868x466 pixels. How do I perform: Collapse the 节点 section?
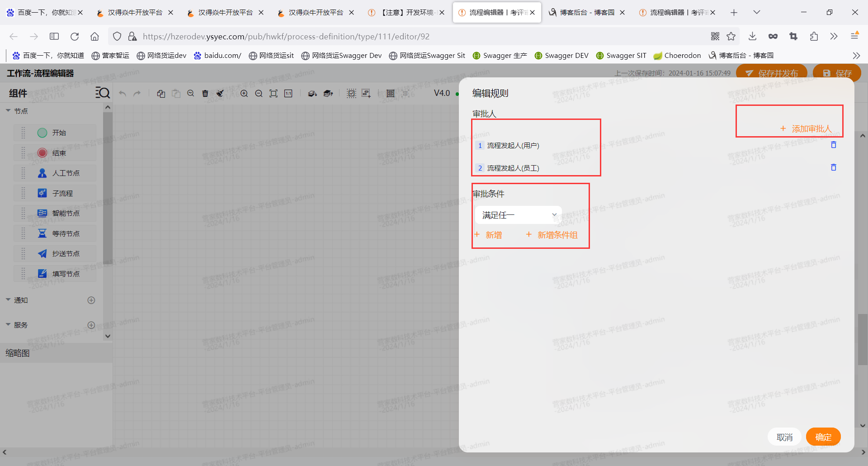[8, 111]
